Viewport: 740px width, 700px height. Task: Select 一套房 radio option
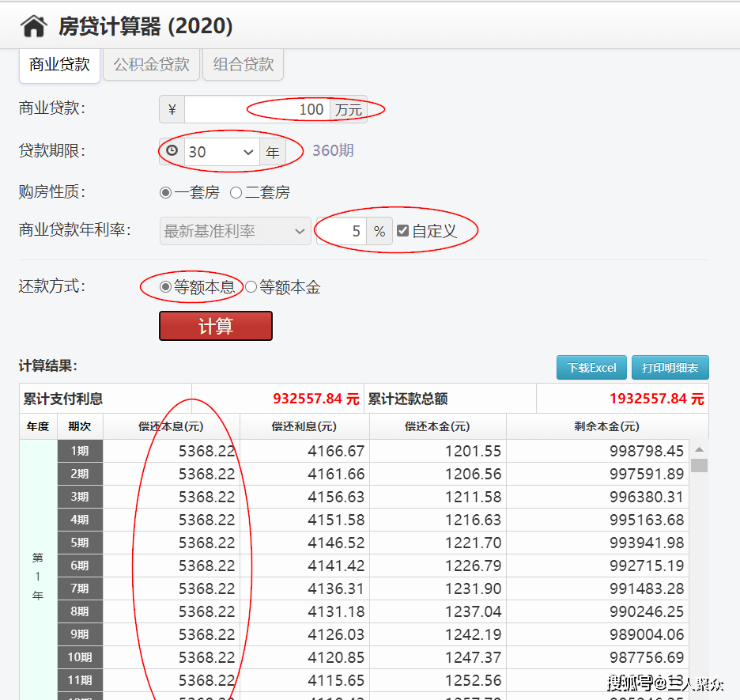[165, 192]
